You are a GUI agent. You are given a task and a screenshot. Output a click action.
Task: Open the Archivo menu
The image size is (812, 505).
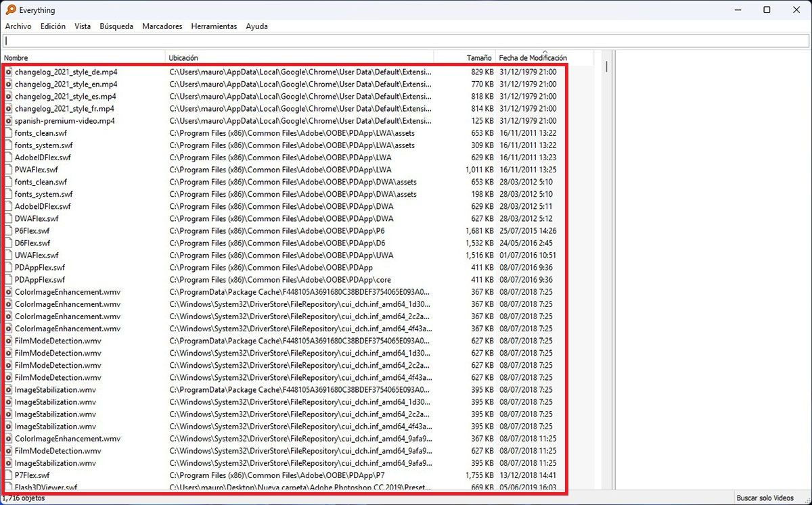[18, 26]
